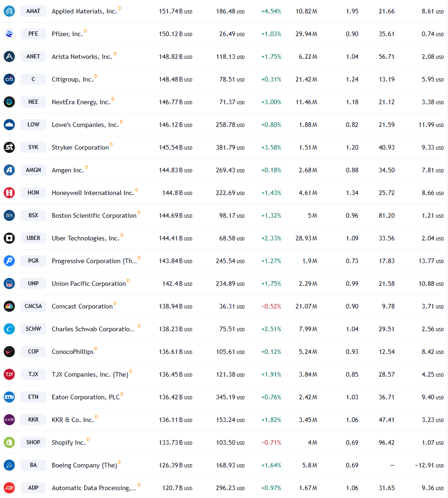Open the Citigroup, Inc. company link

(x=73, y=79)
